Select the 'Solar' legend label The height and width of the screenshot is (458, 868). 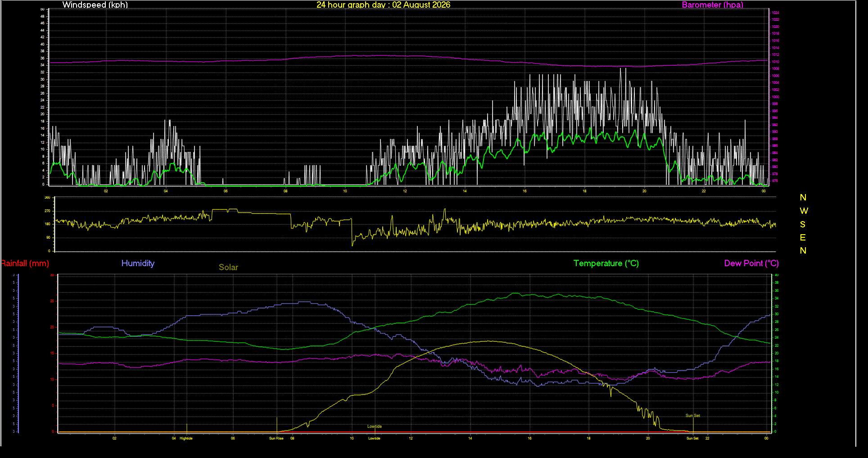[228, 268]
